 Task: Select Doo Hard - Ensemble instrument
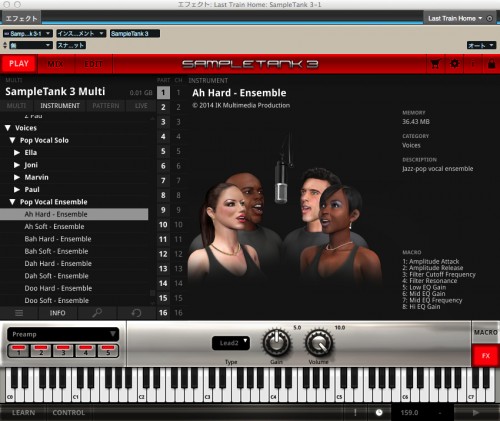(x=74, y=288)
